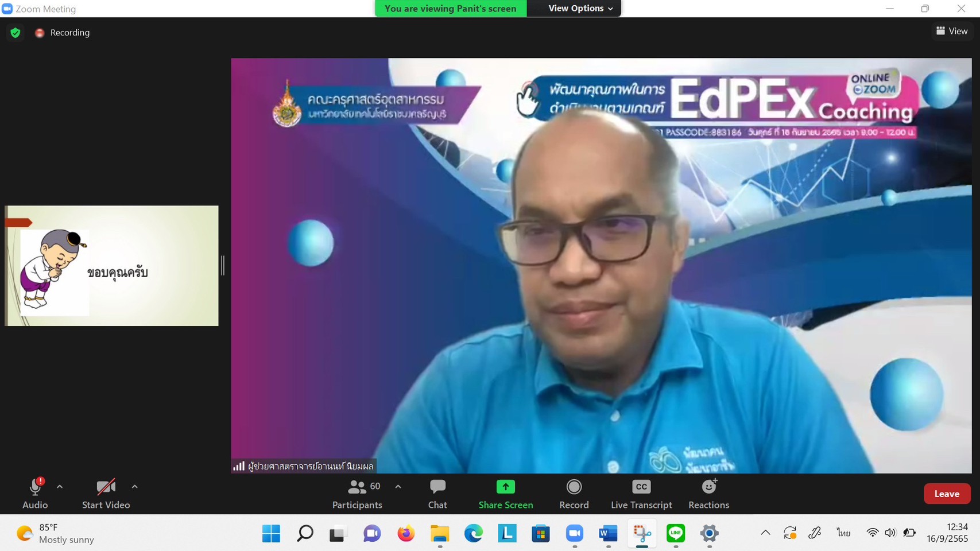Image resolution: width=980 pixels, height=551 pixels.
Task: Switch the Thai input language indicator
Action: [843, 533]
